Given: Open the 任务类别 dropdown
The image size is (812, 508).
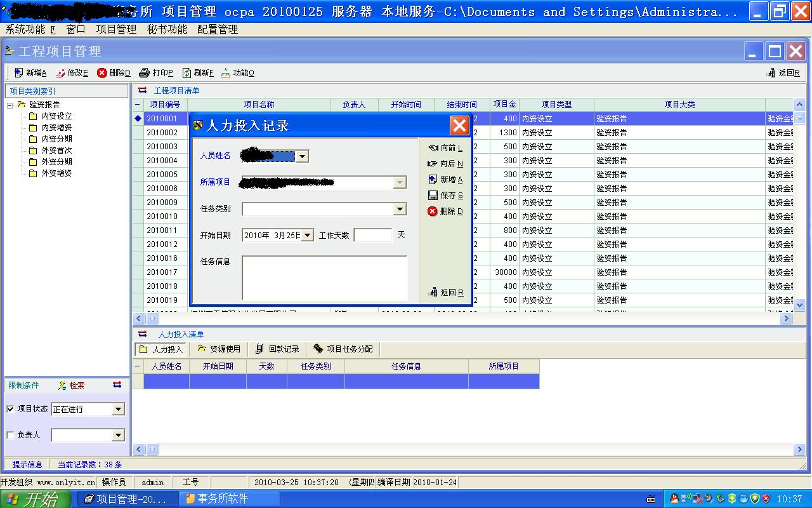Looking at the screenshot, I should tap(400, 209).
